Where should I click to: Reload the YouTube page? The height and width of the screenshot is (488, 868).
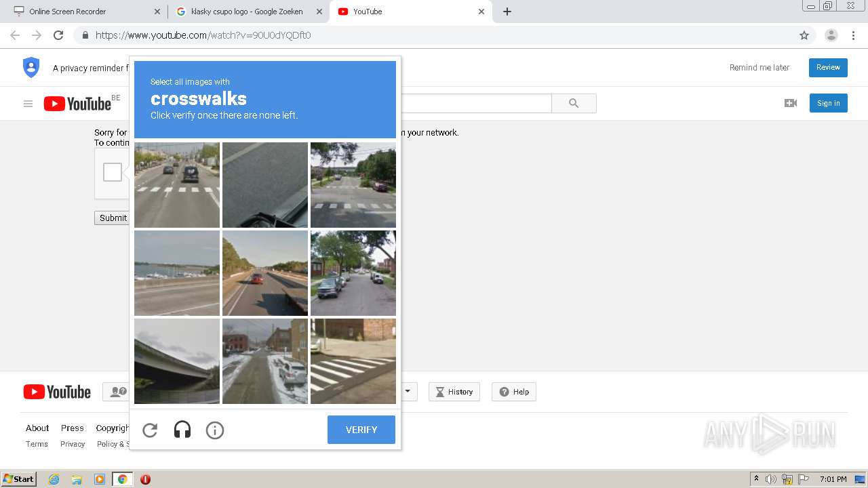pyautogui.click(x=58, y=35)
